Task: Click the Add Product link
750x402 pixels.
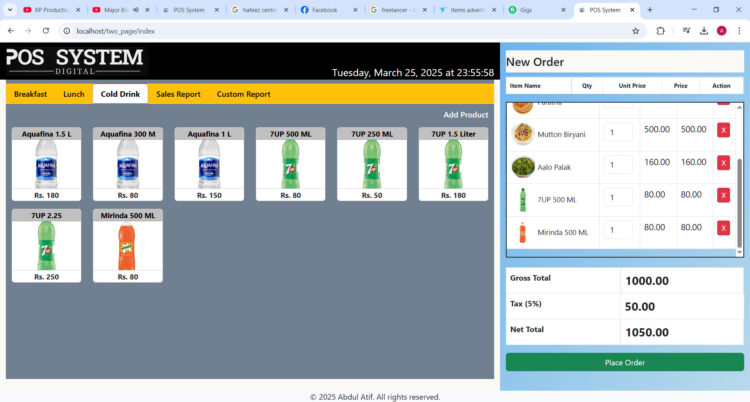Action: [465, 115]
